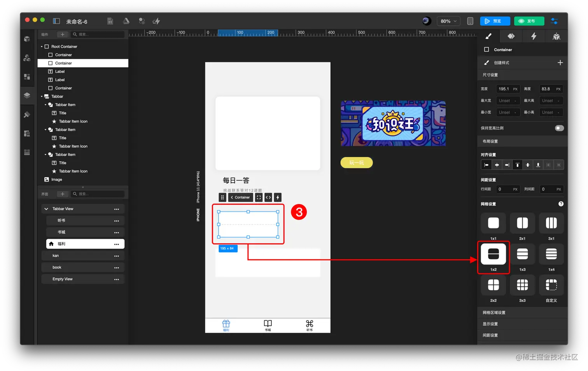Switch to the diamond code tab in right panel

click(511, 36)
